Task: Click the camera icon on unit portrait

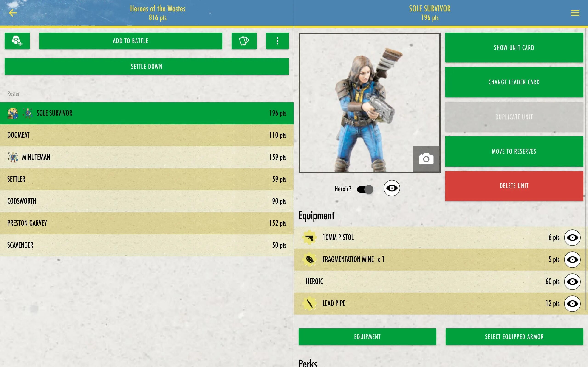Action: pos(426,159)
